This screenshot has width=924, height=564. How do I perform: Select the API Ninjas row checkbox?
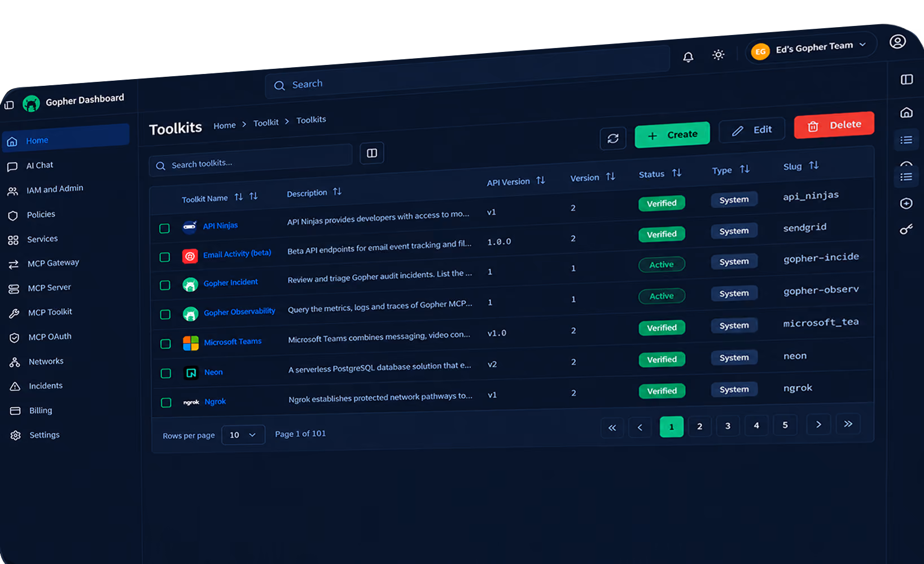164,228
